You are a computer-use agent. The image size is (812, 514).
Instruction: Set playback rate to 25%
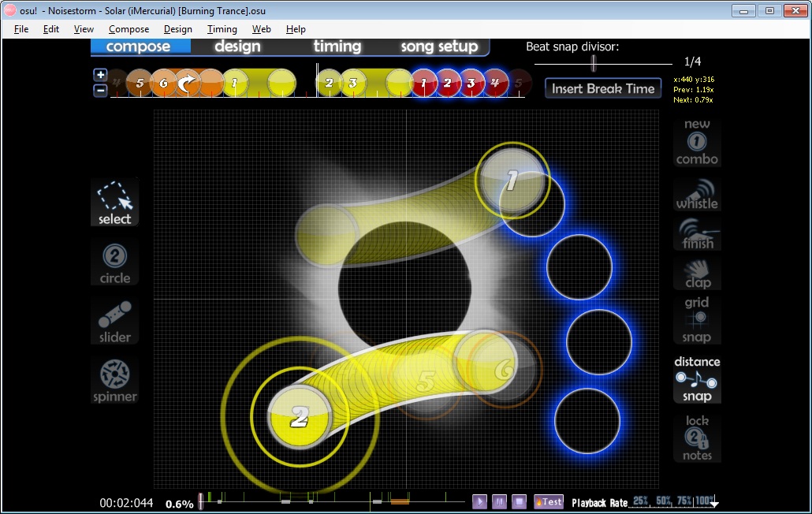tap(641, 501)
